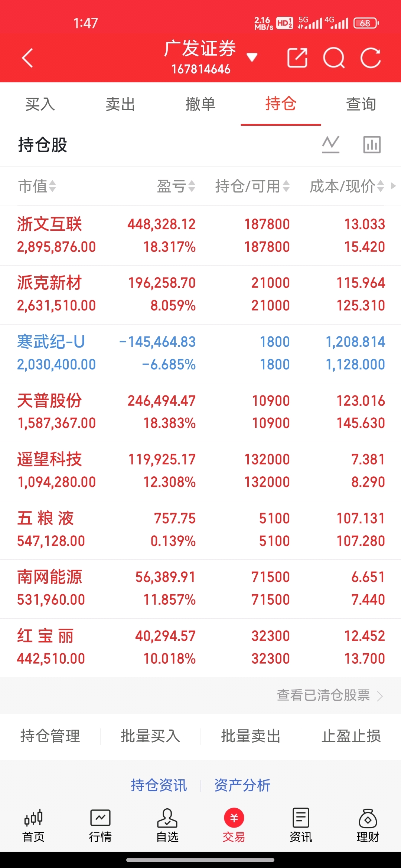Switch to the 买入 tab

[x=40, y=104]
